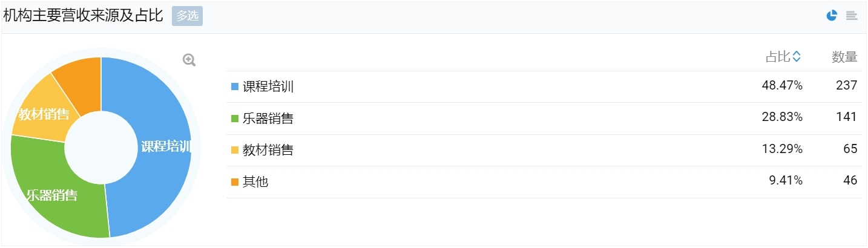The width and height of the screenshot is (868, 248).
Task: Switch to list view icon
Action: [852, 16]
